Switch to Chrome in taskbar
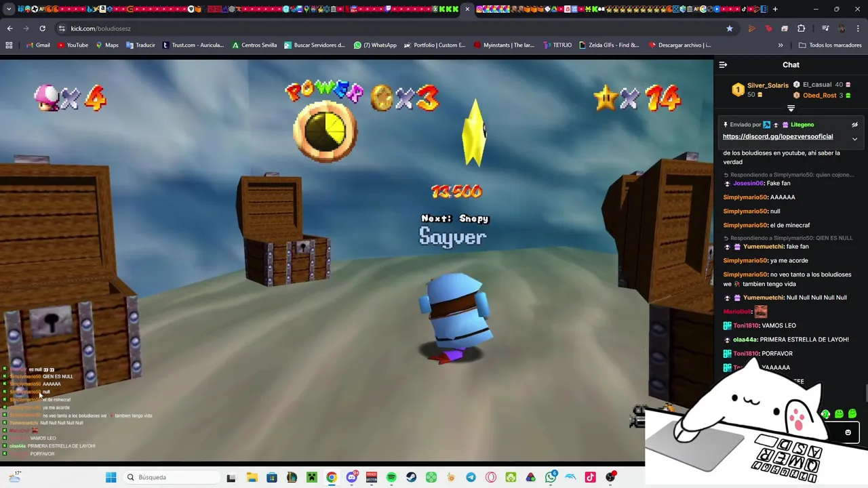 332,477
